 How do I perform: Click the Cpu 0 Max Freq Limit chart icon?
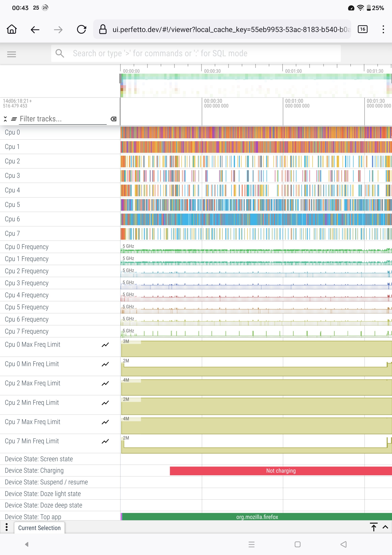pyautogui.click(x=105, y=345)
